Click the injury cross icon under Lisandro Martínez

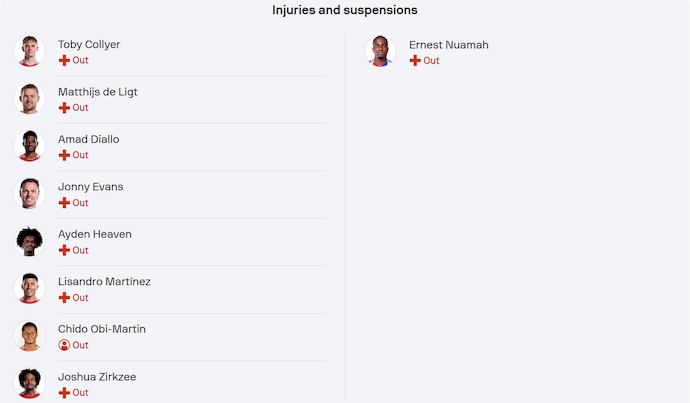(x=64, y=298)
